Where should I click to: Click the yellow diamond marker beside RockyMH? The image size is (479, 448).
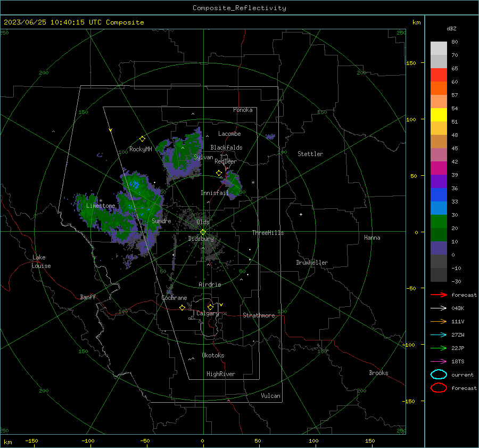tap(142, 139)
